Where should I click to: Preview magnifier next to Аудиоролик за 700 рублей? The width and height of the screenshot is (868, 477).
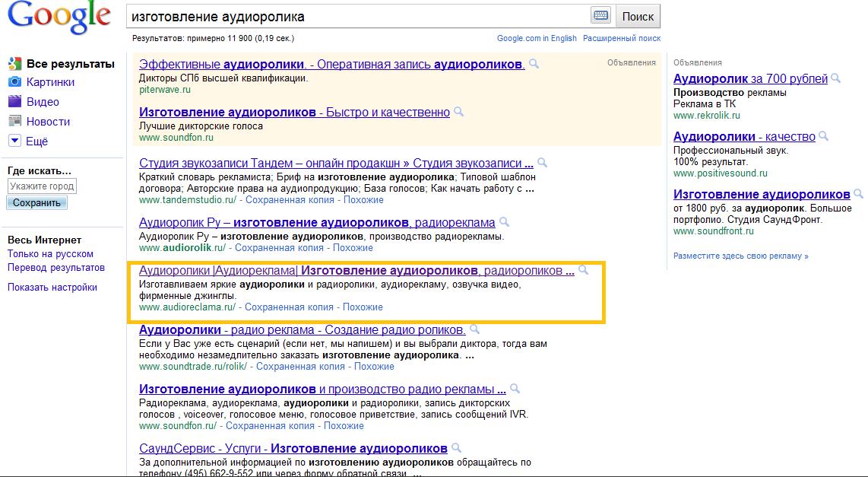pyautogui.click(x=835, y=78)
